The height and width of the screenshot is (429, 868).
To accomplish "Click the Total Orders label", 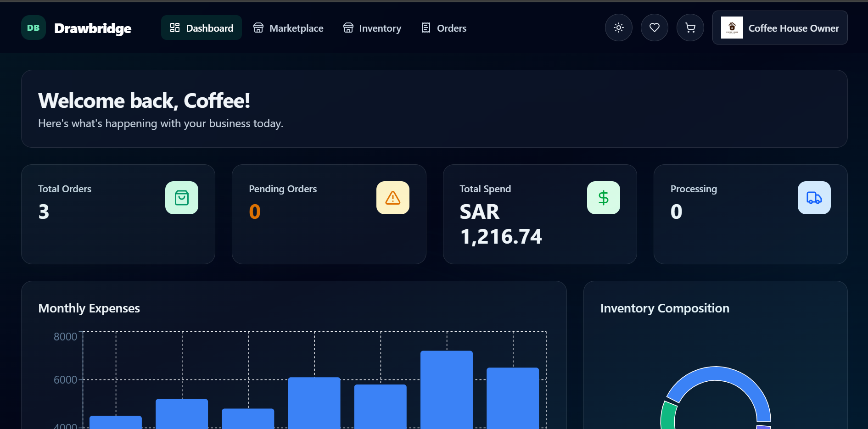I will click(x=65, y=189).
